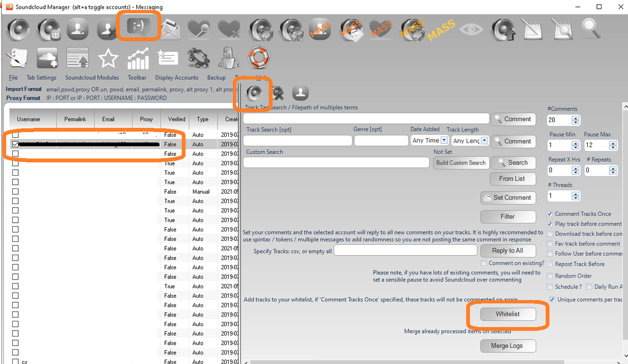The height and width of the screenshot is (364, 628).
Task: Click the Search button beside Custom Search
Action: [513, 163]
